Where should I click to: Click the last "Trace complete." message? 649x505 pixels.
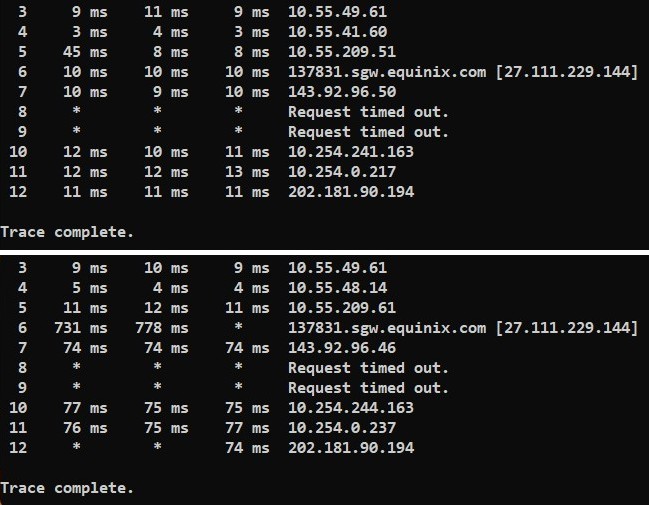[x=67, y=488]
